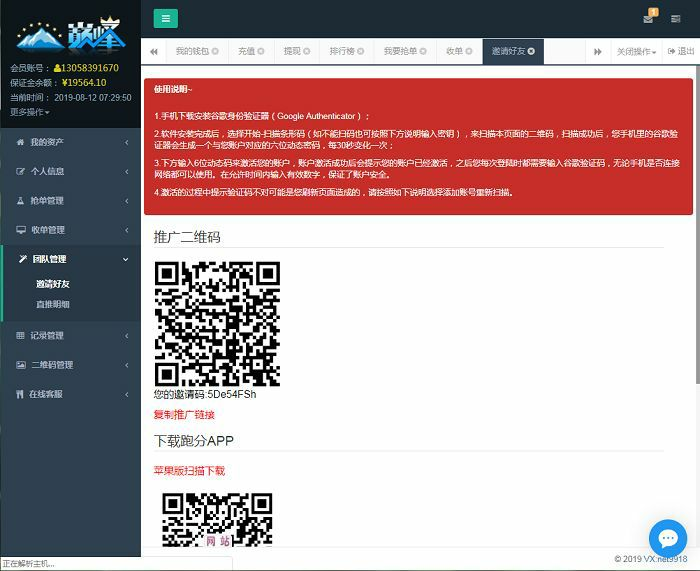Click the invite code text 5De54FSh
Viewport: 700px width, 571px height.
point(232,395)
